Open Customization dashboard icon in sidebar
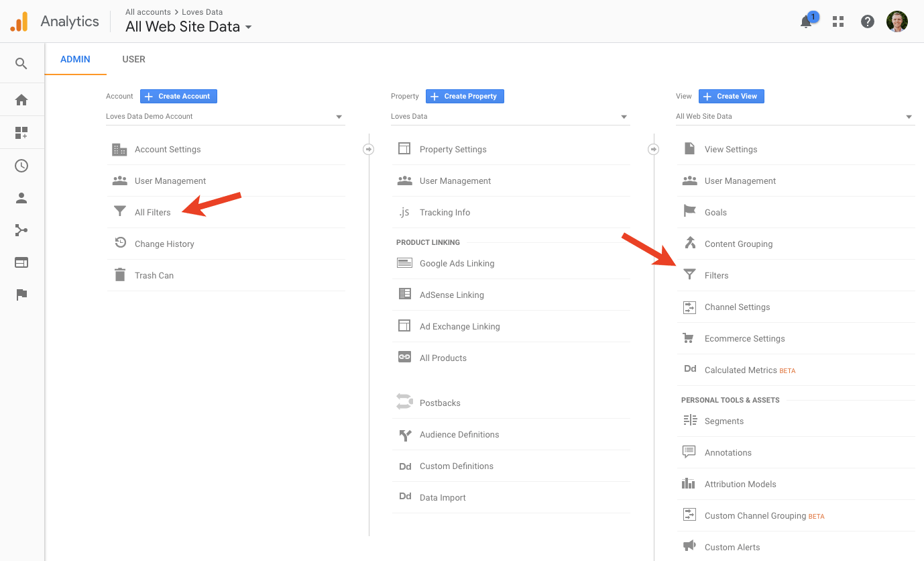Screen dimensions: 924x561 click(x=21, y=133)
